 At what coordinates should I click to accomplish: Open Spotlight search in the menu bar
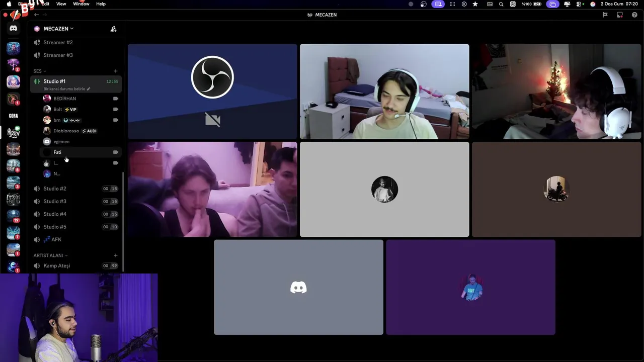[x=501, y=4]
